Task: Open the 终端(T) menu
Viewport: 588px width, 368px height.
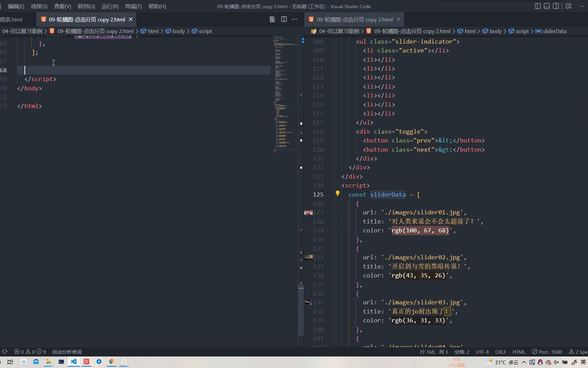Action: [134, 6]
